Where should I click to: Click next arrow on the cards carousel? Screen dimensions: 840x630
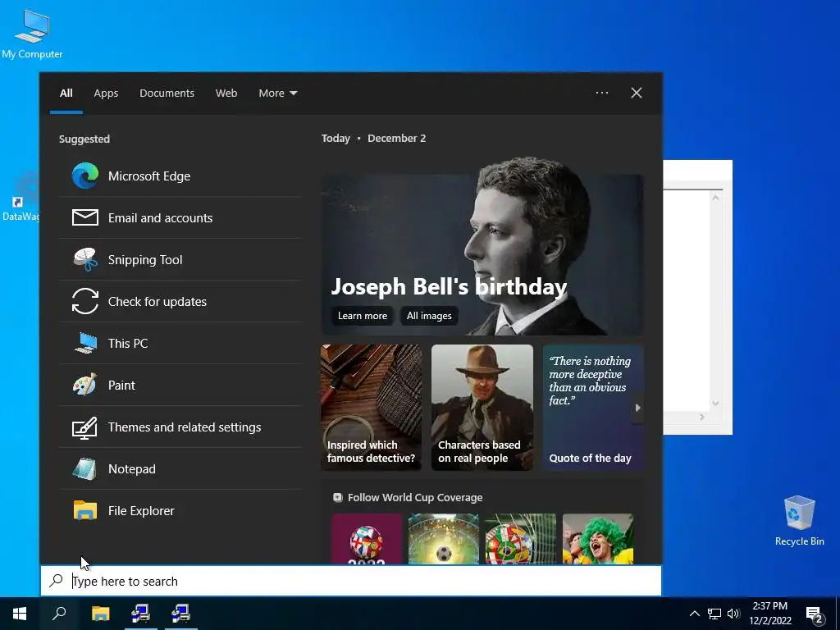(x=637, y=408)
